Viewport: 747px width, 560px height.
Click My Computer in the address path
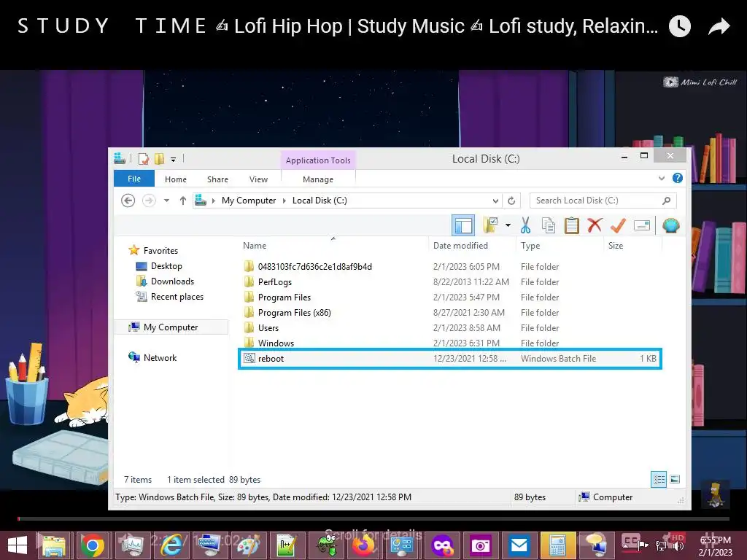249,201
